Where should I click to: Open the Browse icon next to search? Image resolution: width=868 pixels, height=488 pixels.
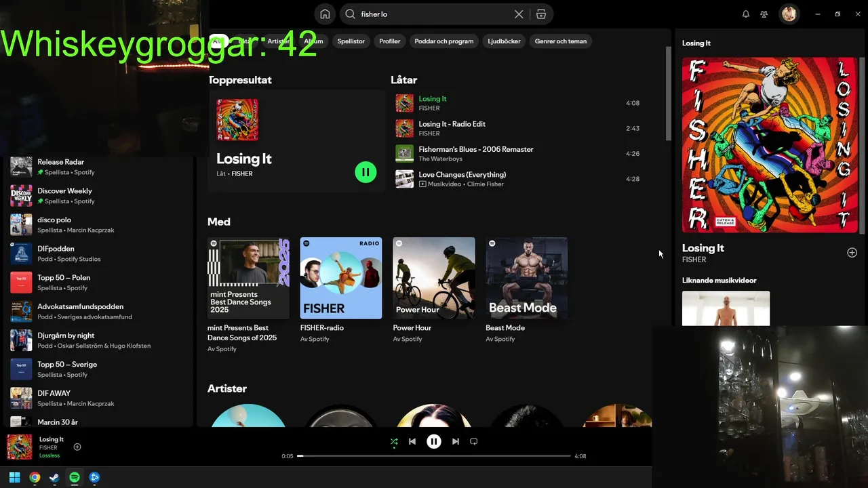tap(540, 14)
